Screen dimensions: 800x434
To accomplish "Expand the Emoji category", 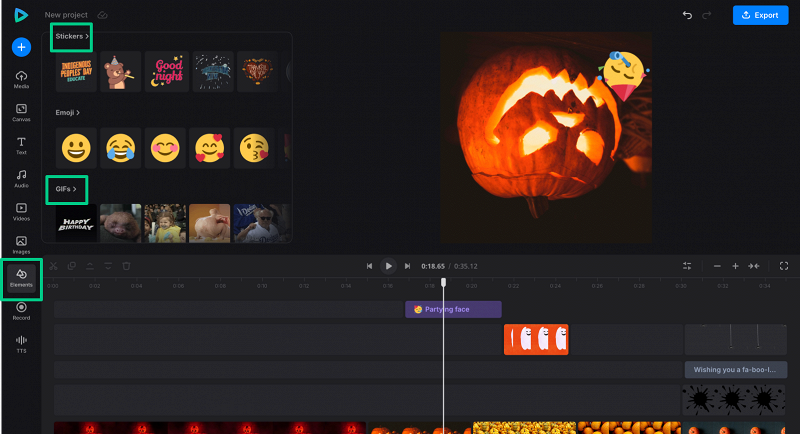I will (68, 113).
